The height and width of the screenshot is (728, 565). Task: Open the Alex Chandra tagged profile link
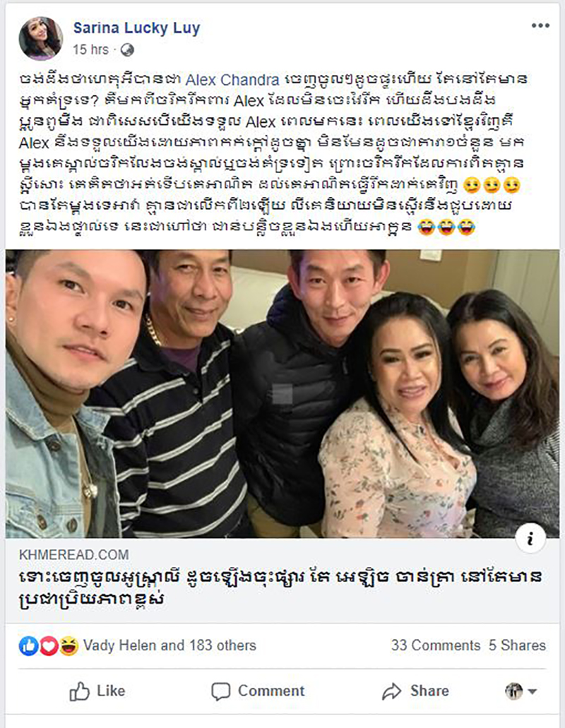[x=232, y=80]
